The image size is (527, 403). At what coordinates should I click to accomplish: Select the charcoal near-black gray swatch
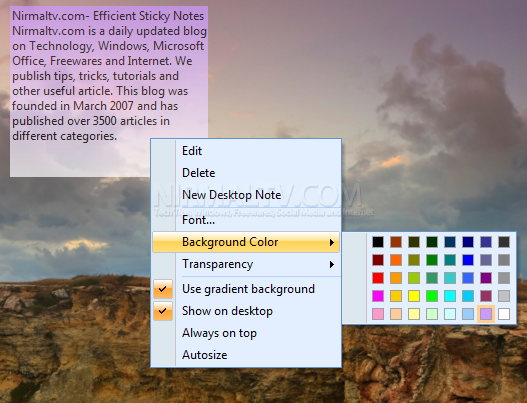pyautogui.click(x=504, y=242)
